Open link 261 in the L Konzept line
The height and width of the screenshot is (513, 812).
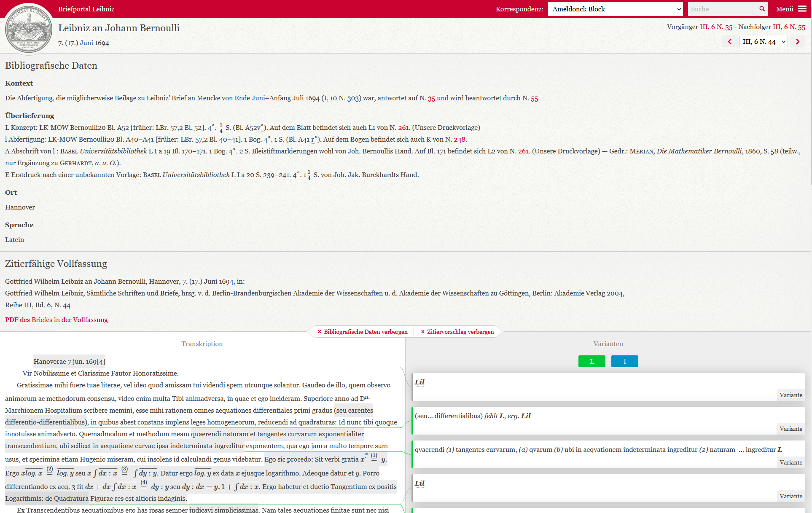point(403,128)
